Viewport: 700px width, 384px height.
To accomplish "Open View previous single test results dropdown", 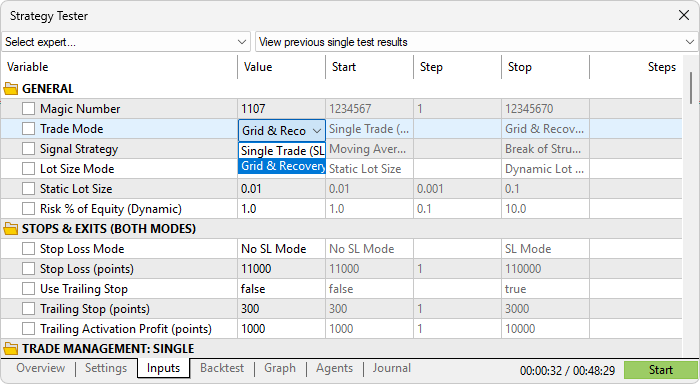I will click(477, 42).
